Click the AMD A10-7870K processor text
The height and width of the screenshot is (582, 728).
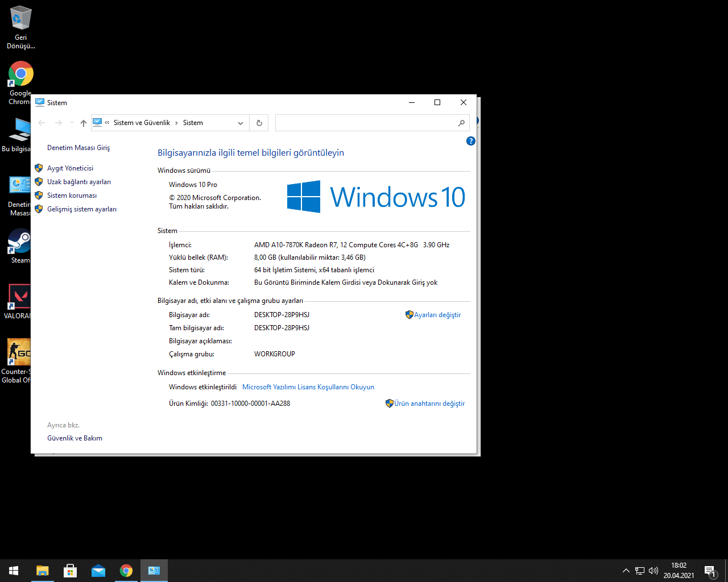click(x=351, y=245)
